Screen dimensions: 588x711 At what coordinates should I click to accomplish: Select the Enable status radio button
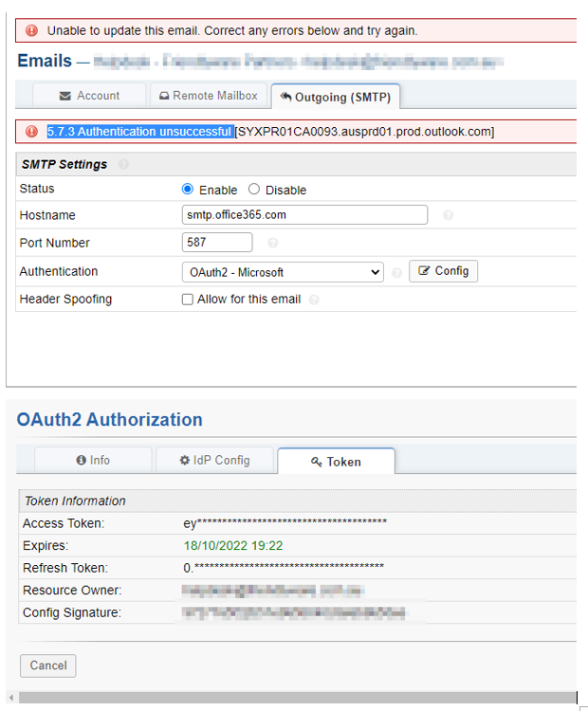188,190
